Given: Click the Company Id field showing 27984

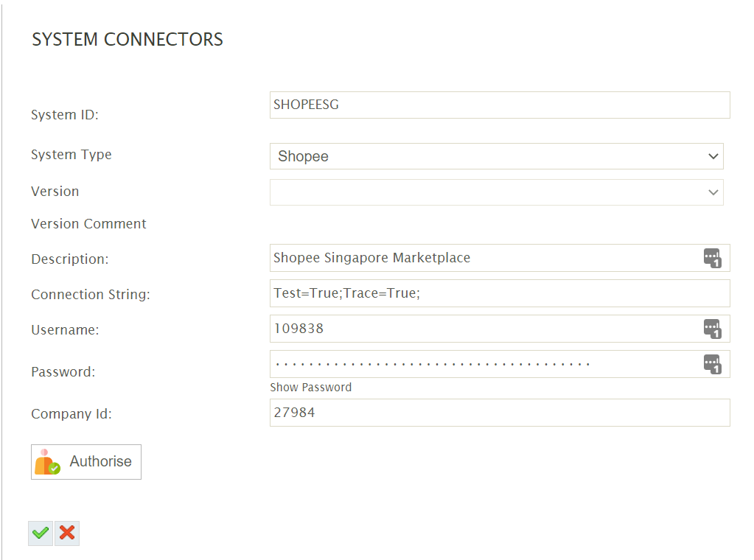Looking at the screenshot, I should 499,413.
